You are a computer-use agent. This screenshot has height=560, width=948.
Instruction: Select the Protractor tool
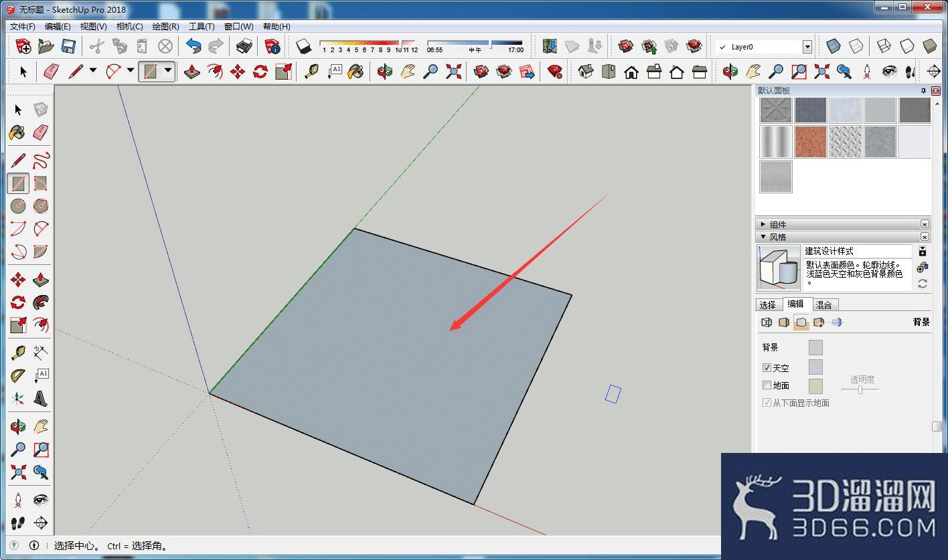pyautogui.click(x=18, y=376)
